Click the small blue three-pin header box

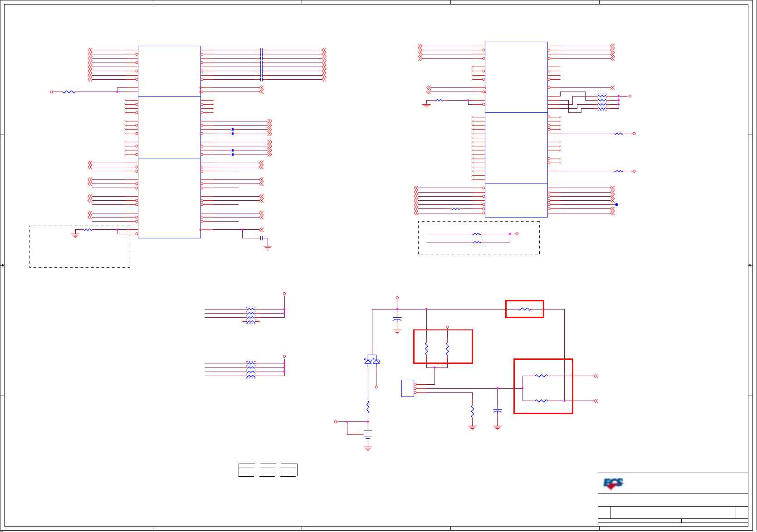point(408,388)
